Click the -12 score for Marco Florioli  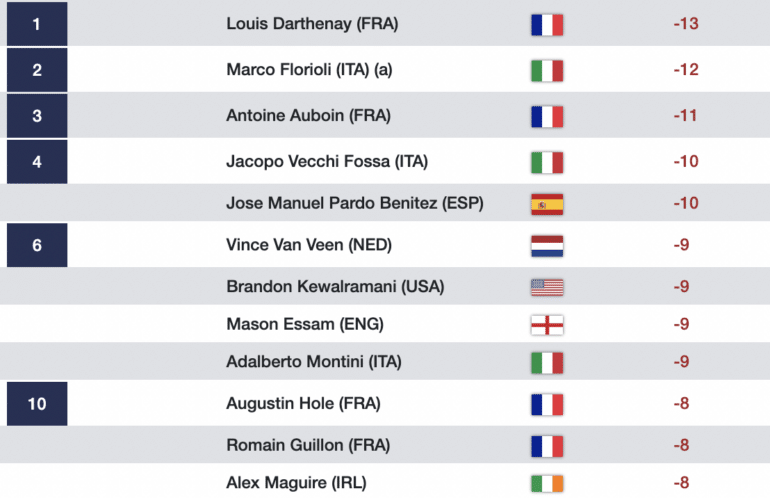point(686,69)
